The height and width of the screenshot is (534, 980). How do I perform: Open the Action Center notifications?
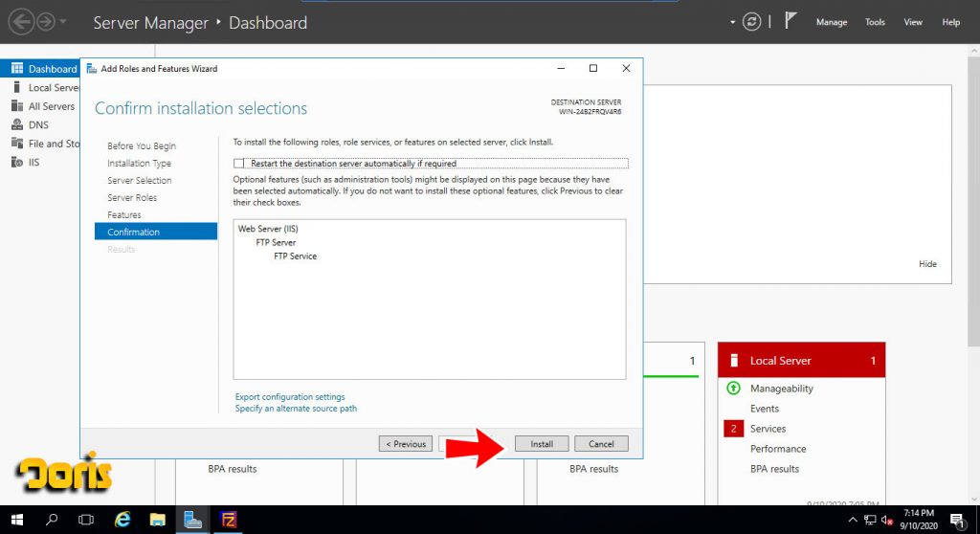point(957,520)
